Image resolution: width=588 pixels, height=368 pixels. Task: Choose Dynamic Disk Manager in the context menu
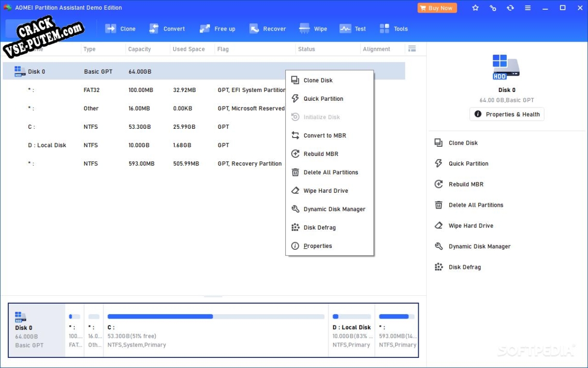[x=330, y=209]
